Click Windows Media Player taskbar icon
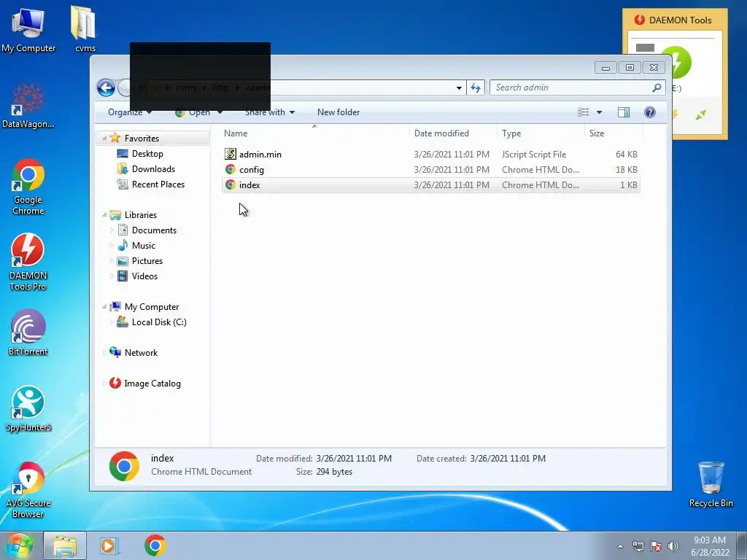Viewport: 747px width, 560px height. coord(109,545)
